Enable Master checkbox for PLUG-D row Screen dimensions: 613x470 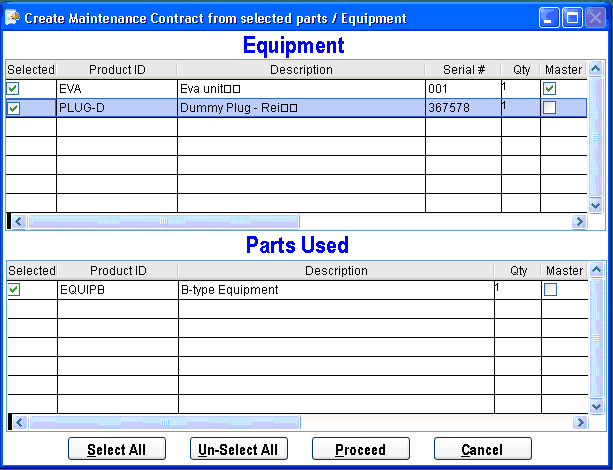tap(549, 109)
